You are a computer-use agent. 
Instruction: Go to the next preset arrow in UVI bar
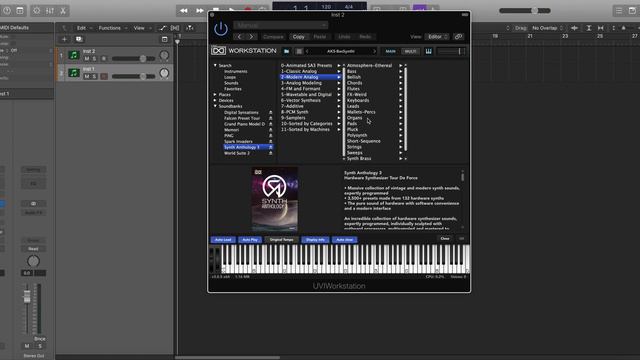pos(374,51)
